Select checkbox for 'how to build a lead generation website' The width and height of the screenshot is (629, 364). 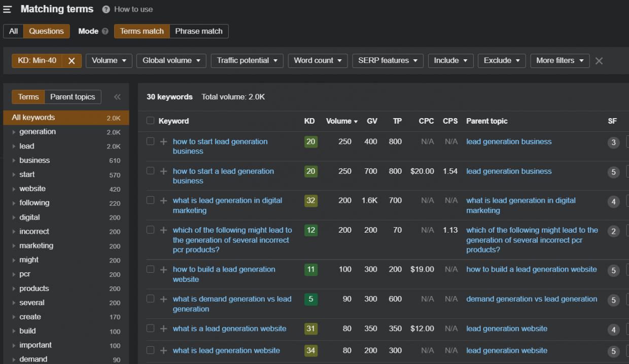click(150, 269)
